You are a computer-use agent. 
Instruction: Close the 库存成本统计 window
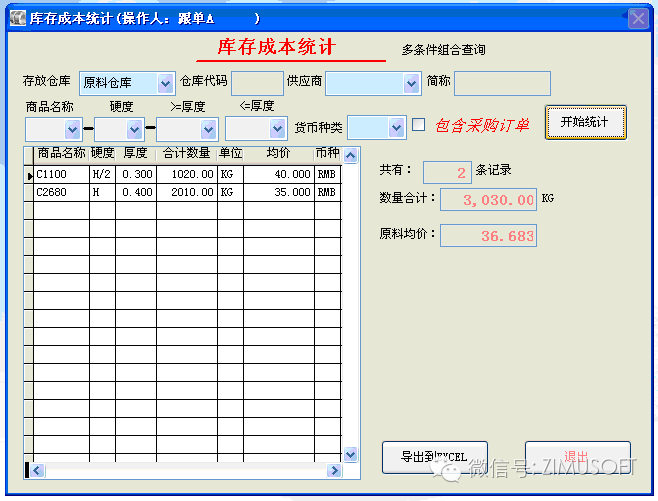(x=637, y=18)
